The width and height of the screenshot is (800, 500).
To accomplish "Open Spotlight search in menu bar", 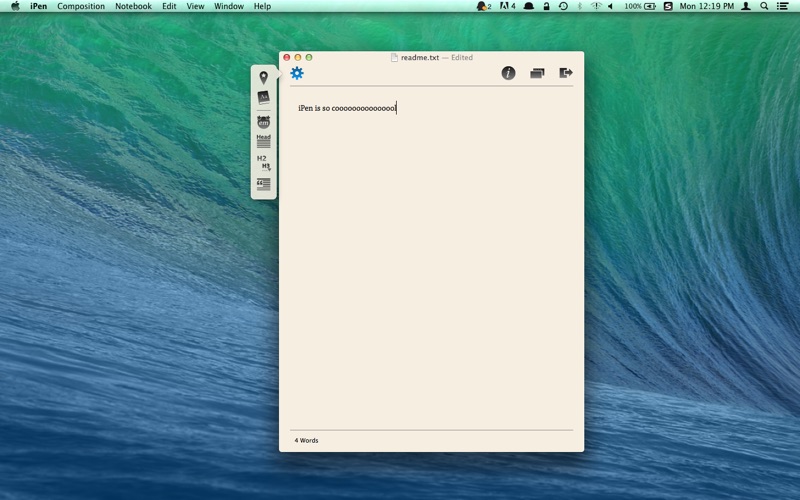I will pyautogui.click(x=765, y=6).
